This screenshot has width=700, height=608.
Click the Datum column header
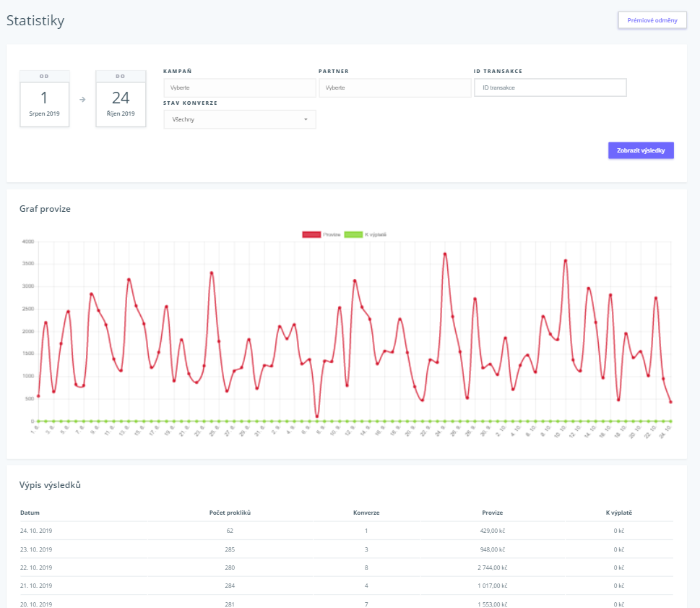[30, 513]
